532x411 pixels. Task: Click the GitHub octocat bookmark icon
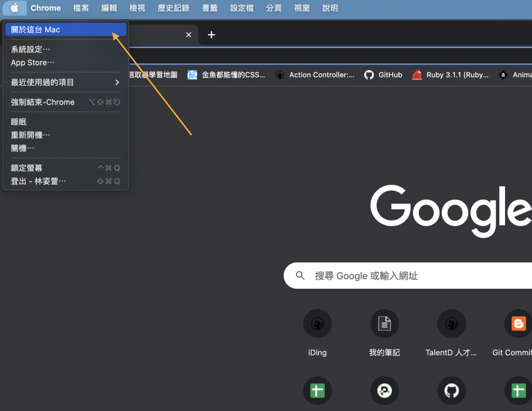tap(369, 75)
